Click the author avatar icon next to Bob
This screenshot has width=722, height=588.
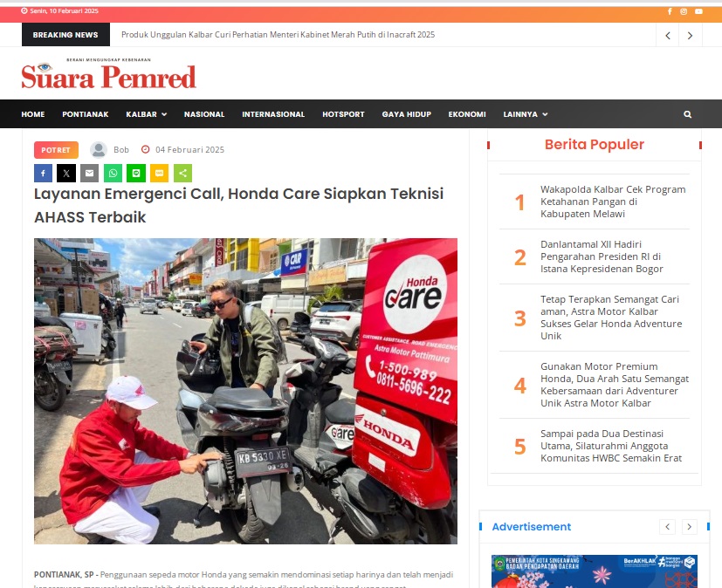(98, 150)
